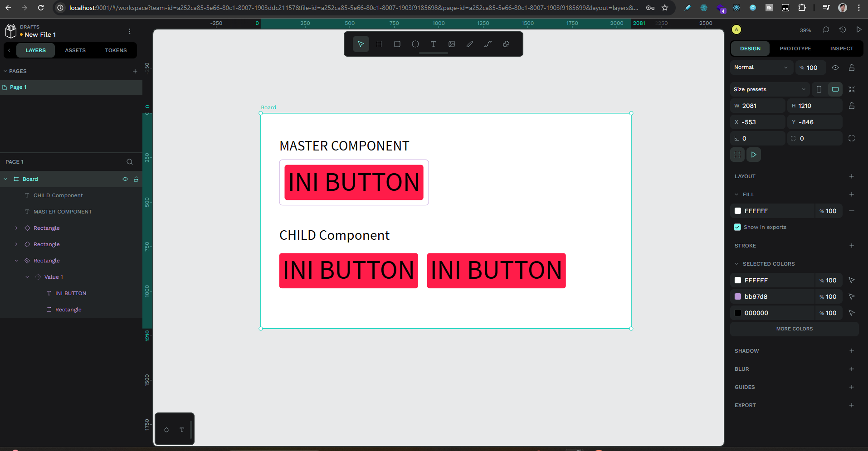868x451 pixels.
Task: Open the comments panel icon
Action: click(826, 30)
